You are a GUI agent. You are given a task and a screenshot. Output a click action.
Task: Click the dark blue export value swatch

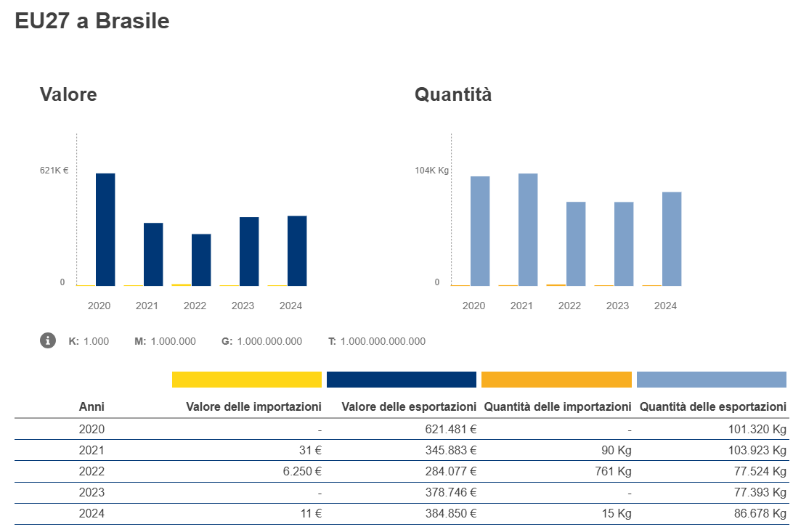[401, 380]
